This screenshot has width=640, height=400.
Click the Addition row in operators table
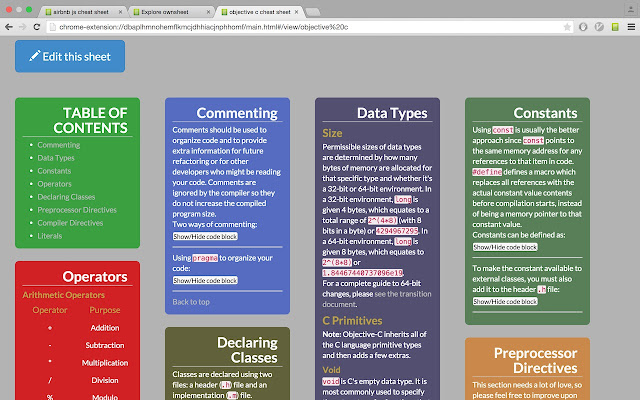pos(77,328)
